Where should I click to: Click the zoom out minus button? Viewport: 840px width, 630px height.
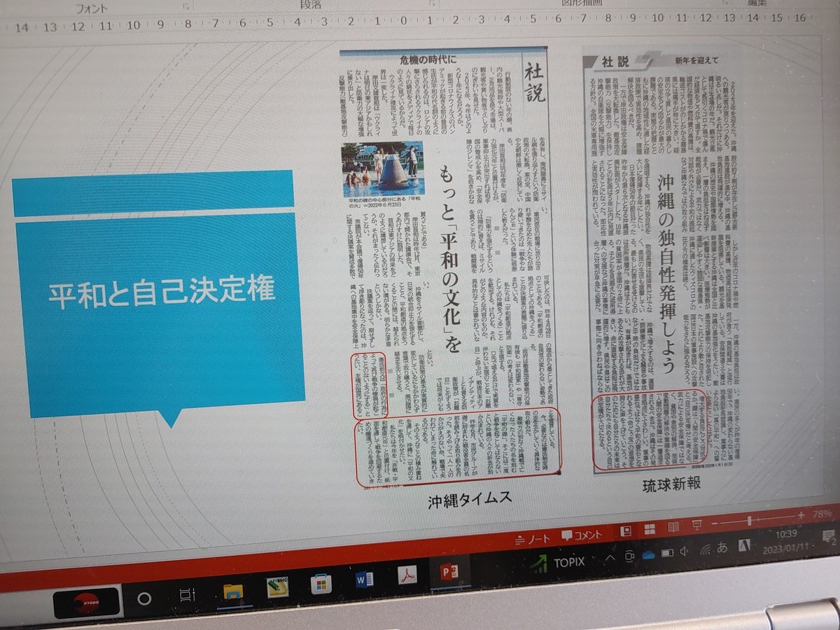pyautogui.click(x=715, y=522)
